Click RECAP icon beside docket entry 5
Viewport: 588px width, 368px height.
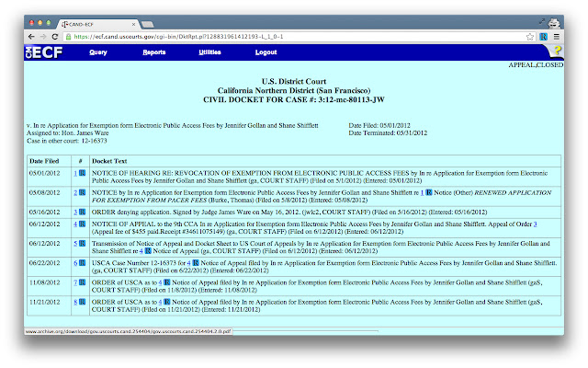(x=82, y=244)
